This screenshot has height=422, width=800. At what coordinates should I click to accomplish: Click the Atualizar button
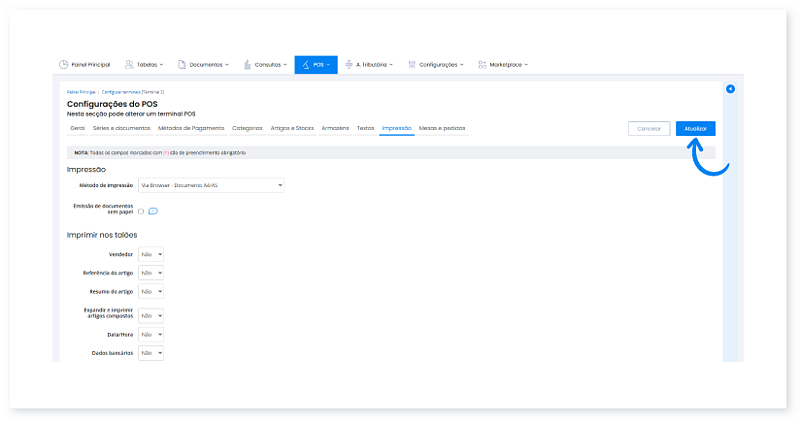(695, 128)
